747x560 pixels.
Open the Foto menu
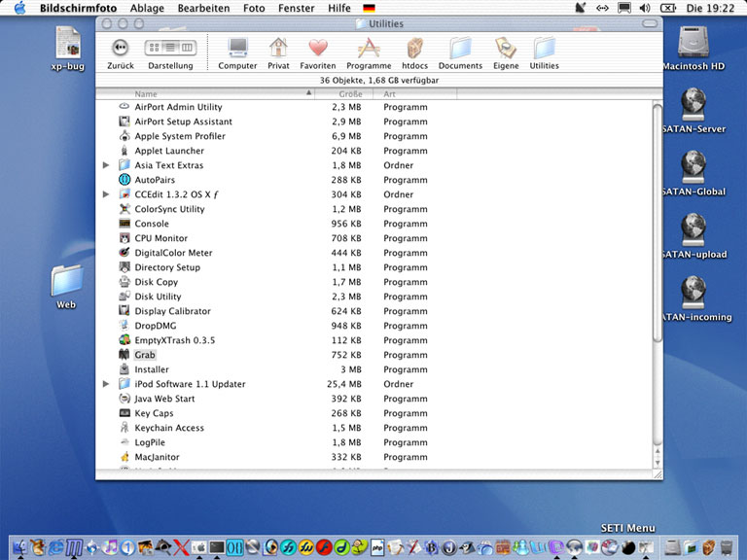[254, 8]
